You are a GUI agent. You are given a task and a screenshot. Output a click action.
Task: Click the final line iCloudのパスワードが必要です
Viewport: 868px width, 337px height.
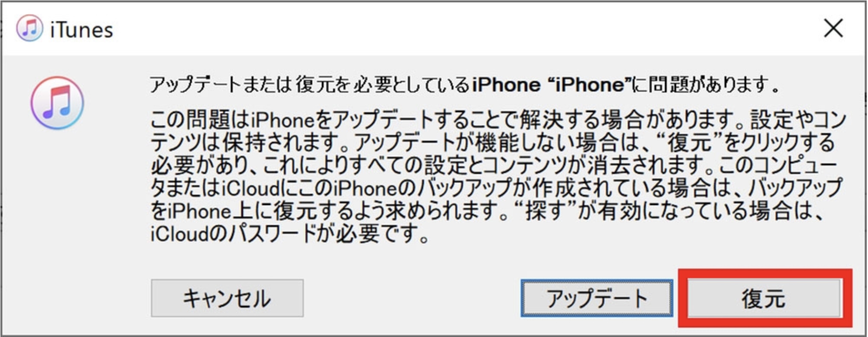289,234
